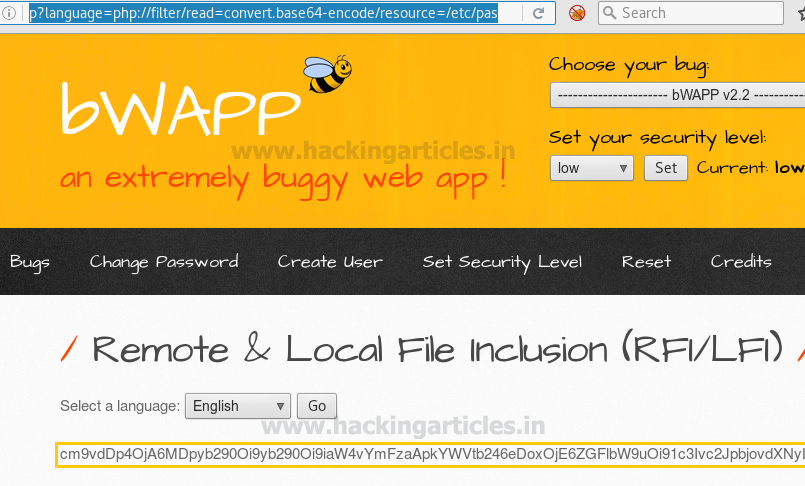Click 'Choose your bug:' label

629,66
